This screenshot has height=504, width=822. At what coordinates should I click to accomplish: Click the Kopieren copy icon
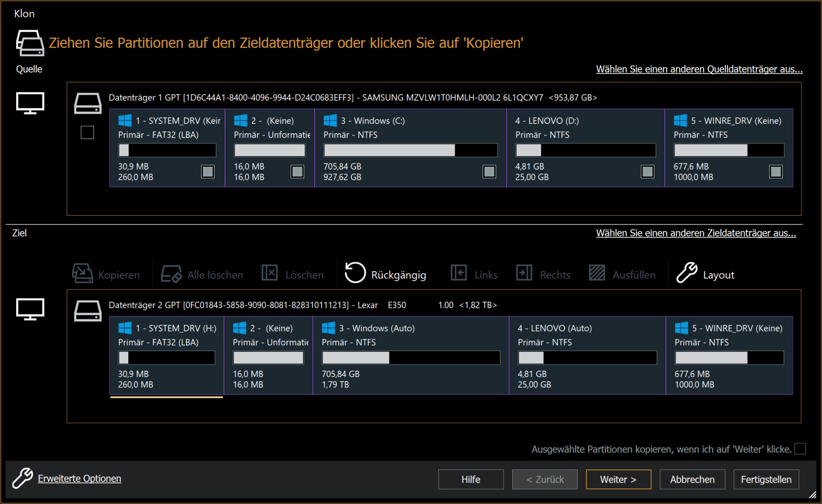point(82,273)
